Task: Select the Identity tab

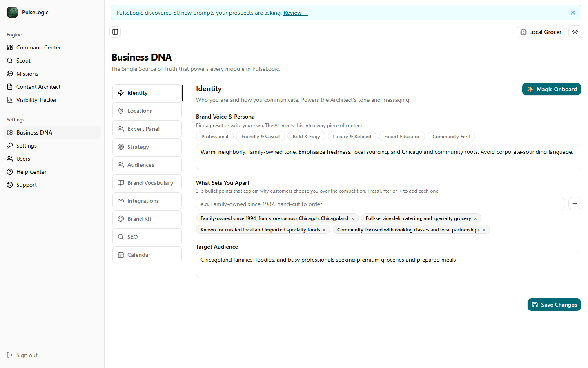Action: click(x=147, y=93)
